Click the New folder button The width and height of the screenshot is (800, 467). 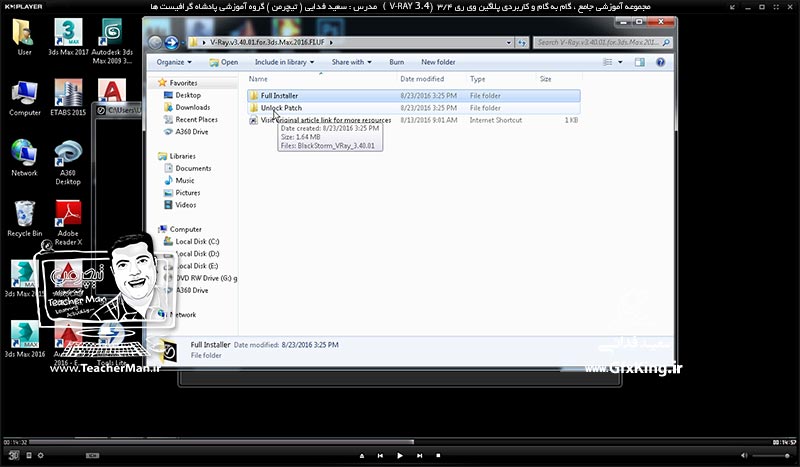coord(438,62)
